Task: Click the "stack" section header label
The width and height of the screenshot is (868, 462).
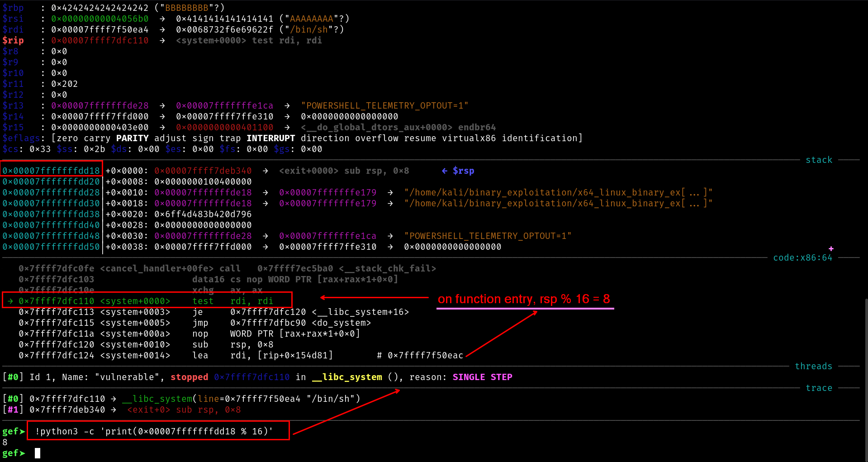Action: pos(819,160)
